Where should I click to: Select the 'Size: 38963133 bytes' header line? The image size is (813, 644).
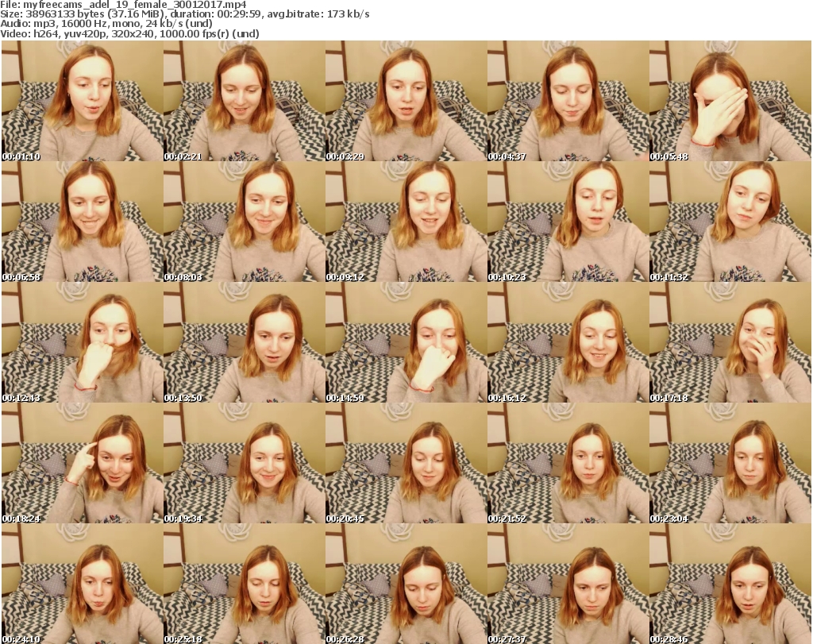pos(185,14)
